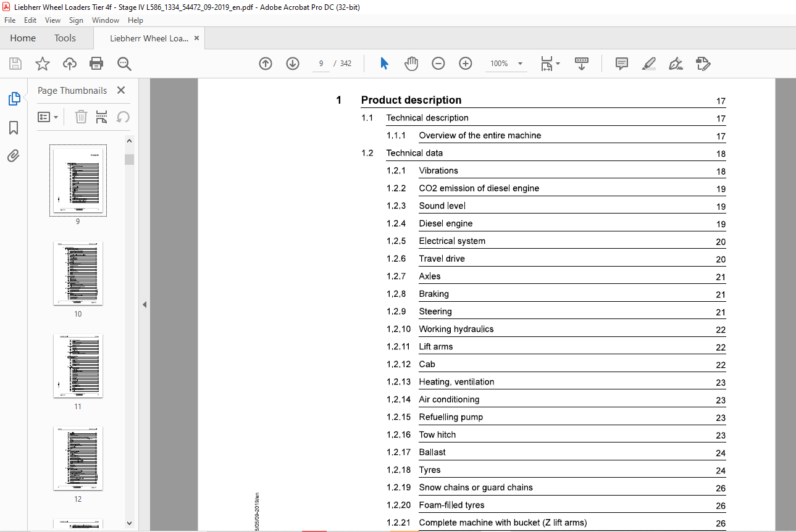Viewport: 796px width, 532px height.
Task: Select page 12 thumbnail
Action: [78, 458]
